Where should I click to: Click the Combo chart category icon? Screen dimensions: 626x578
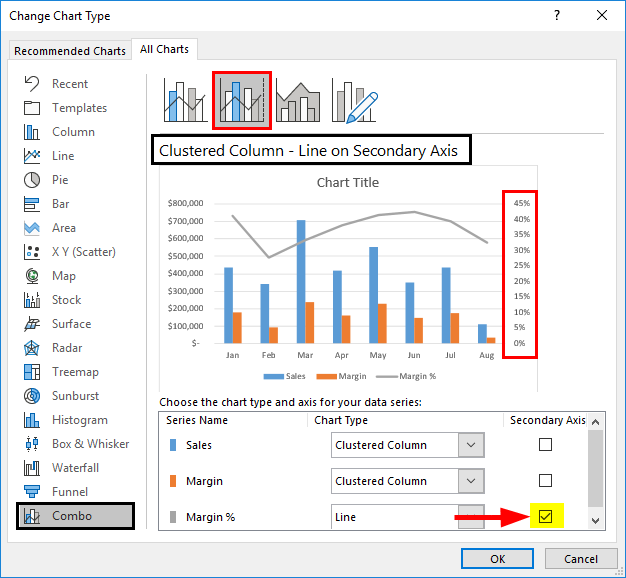[32, 516]
